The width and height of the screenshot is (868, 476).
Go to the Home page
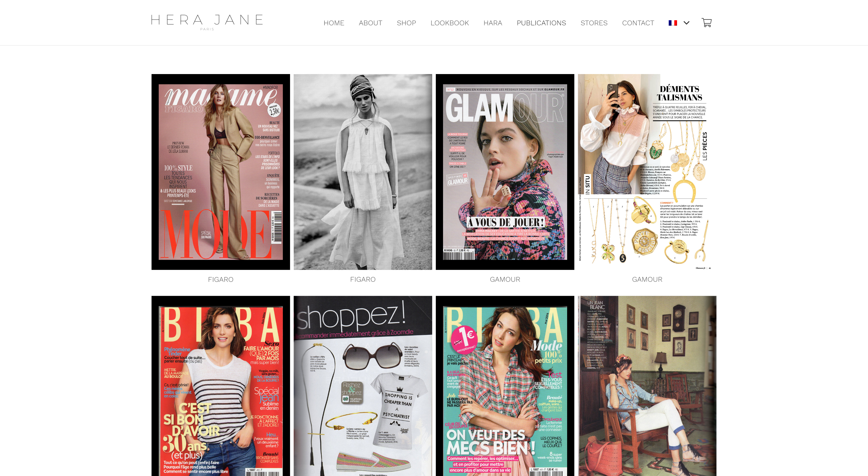click(334, 23)
